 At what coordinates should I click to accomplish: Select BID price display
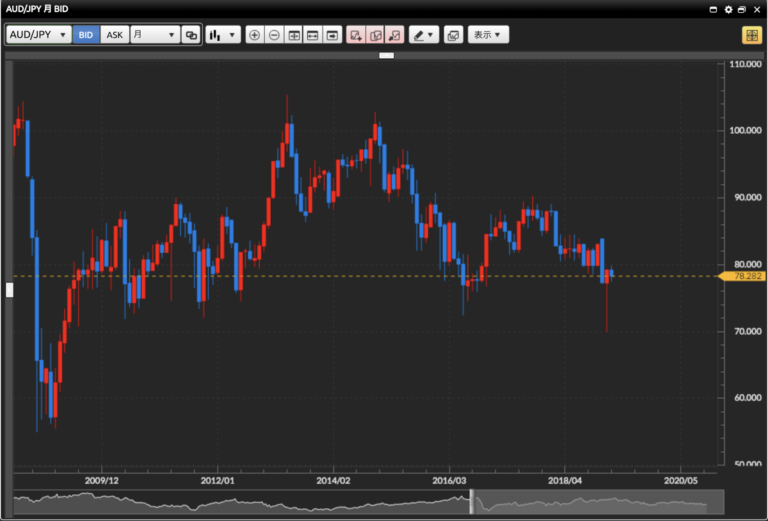click(86, 35)
